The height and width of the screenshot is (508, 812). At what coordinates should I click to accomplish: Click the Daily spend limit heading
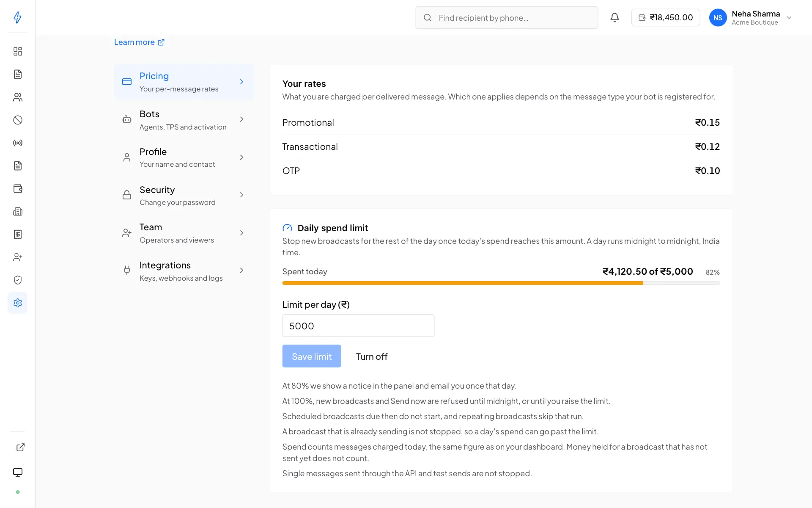(x=333, y=228)
